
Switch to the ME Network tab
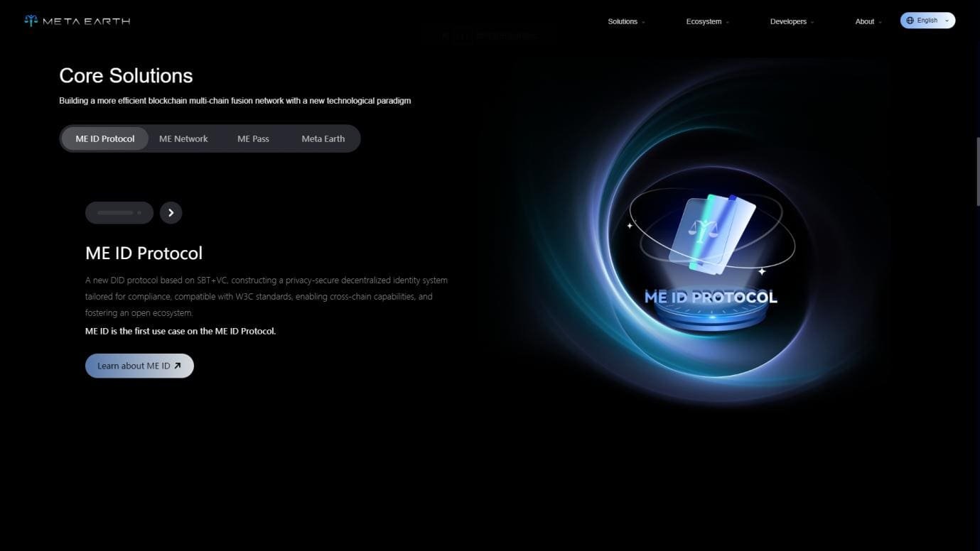183,138
